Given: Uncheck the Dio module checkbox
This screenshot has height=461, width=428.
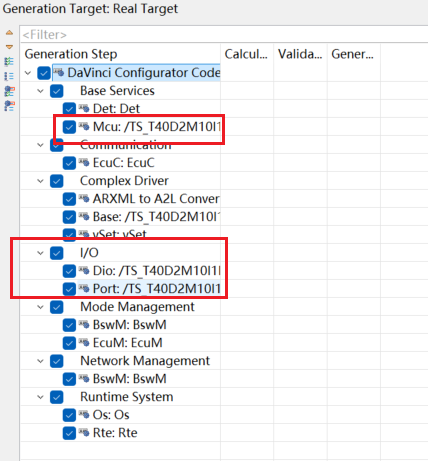Looking at the screenshot, I should click(x=69, y=271).
